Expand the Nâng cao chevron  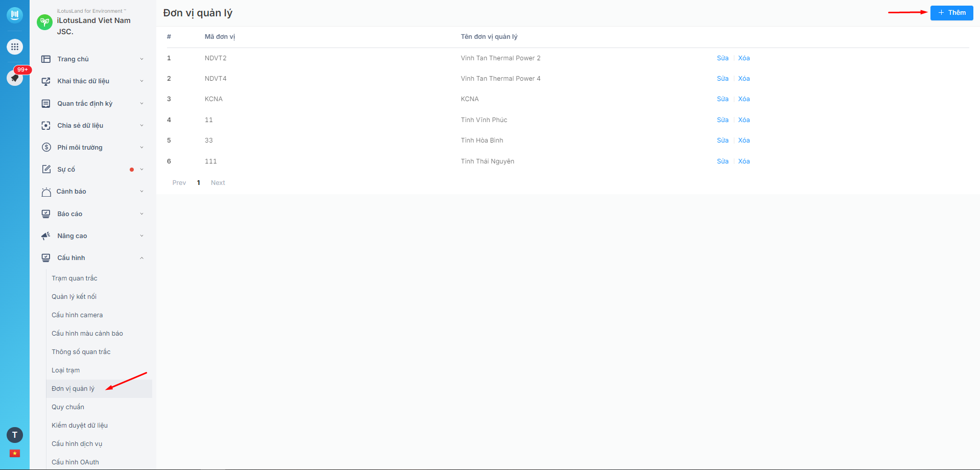141,236
